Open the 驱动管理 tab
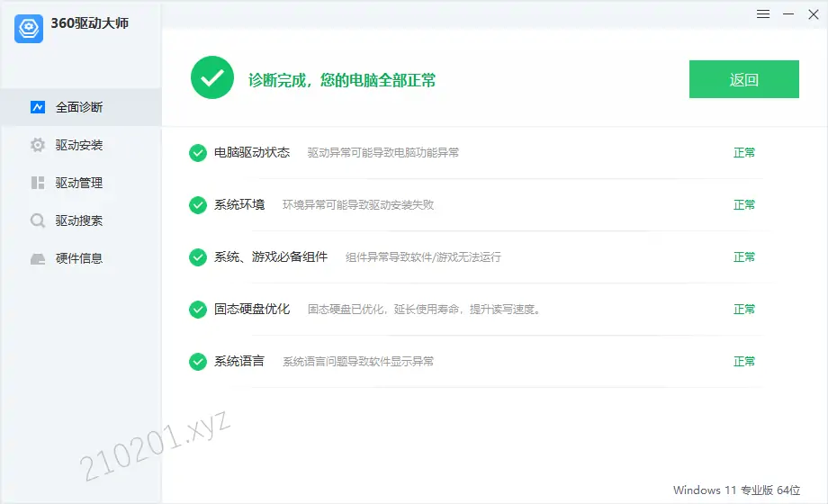This screenshot has width=828, height=504. pos(81,183)
